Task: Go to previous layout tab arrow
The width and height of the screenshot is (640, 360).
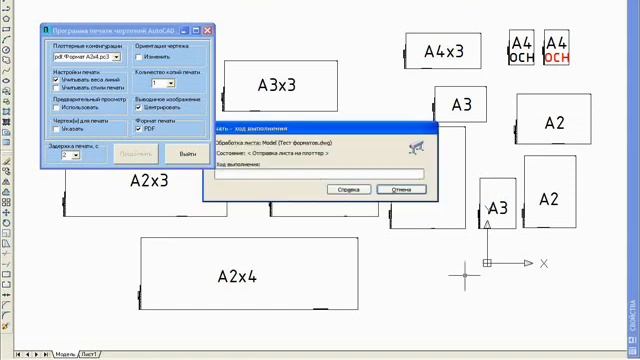Action: coord(27,354)
